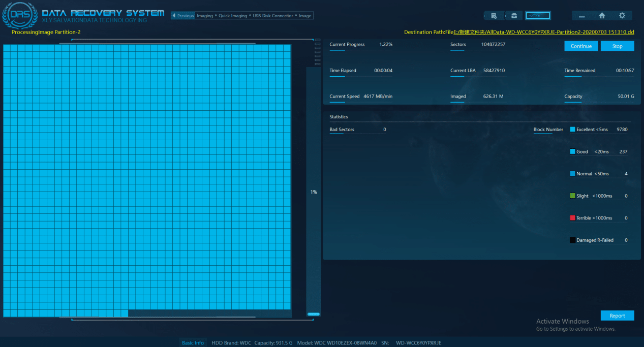644x347 pixels.
Task: Click the ProcessingImage Partition-2 label
Action: click(46, 32)
